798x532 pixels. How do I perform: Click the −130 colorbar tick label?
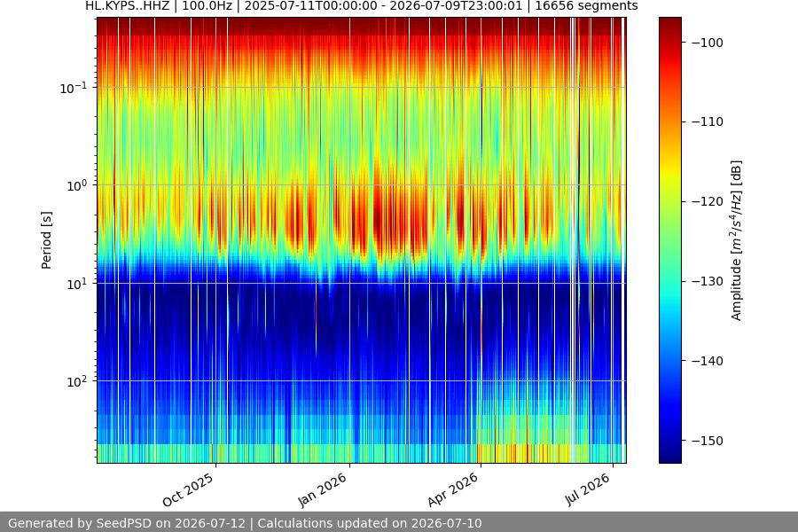point(708,281)
